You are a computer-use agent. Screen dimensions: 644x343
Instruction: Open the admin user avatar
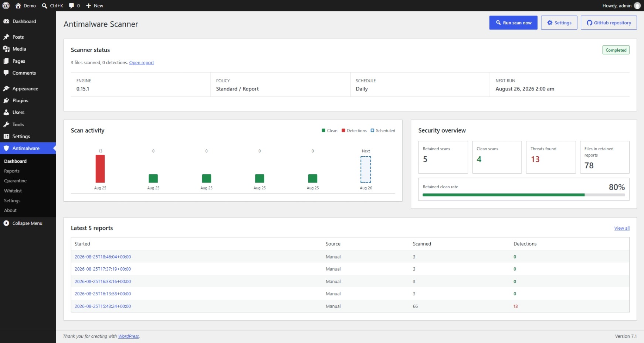pos(637,6)
